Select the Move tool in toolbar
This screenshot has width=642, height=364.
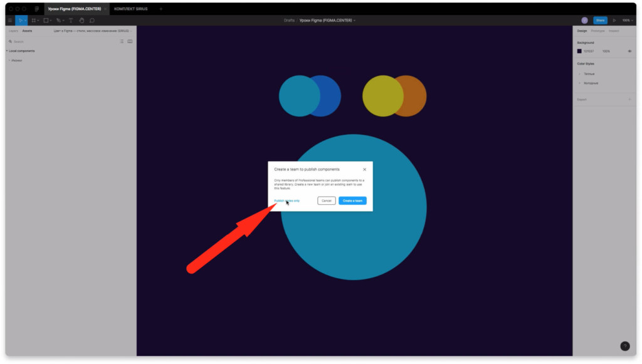pos(20,20)
